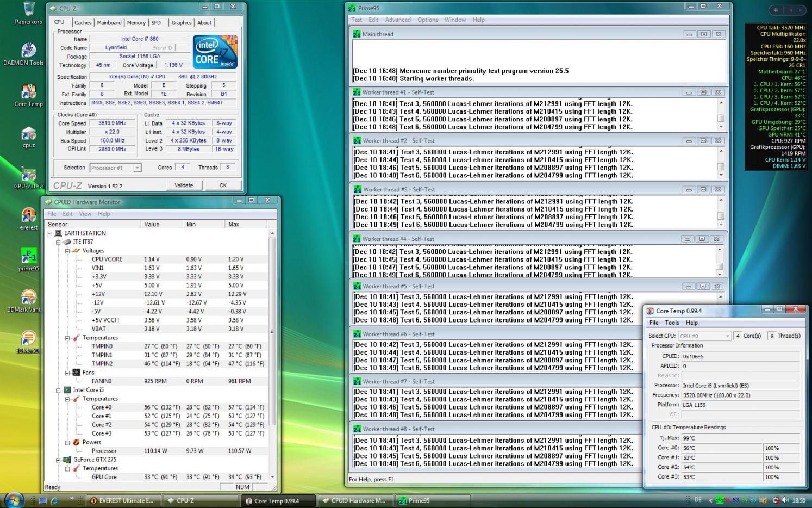Open the 3DMark Vantage desktop icon

click(x=24, y=301)
